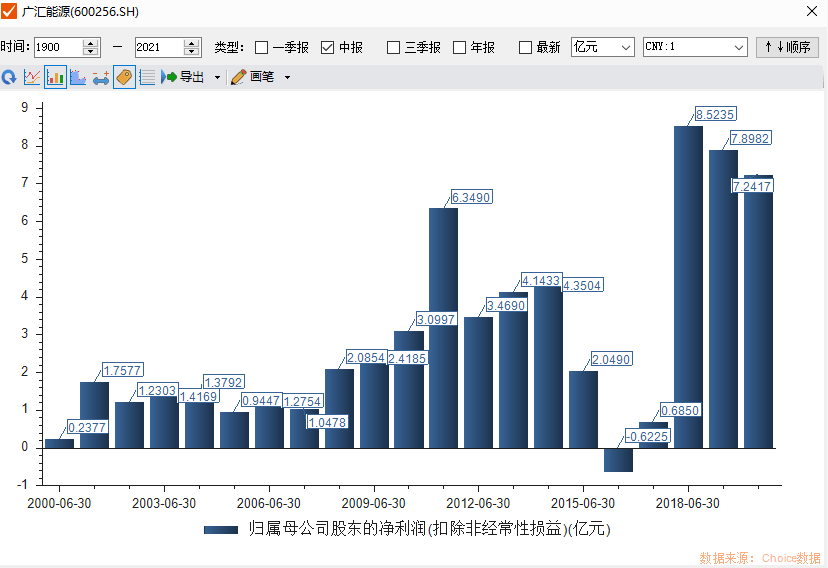Viewport: 828px width, 568px height.
Task: Enable the 三季报 checkbox
Action: [x=393, y=48]
